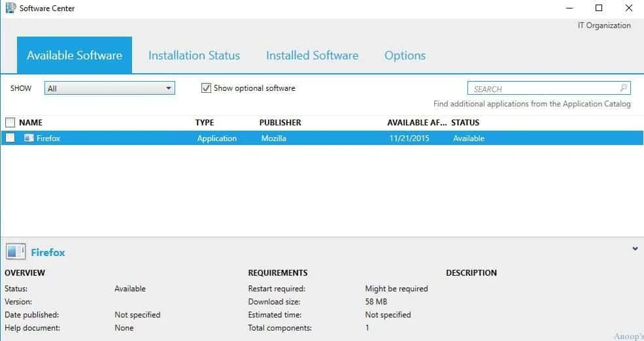The height and width of the screenshot is (341, 644).
Task: Collapse the Firefox details pane chevron
Action: (635, 249)
